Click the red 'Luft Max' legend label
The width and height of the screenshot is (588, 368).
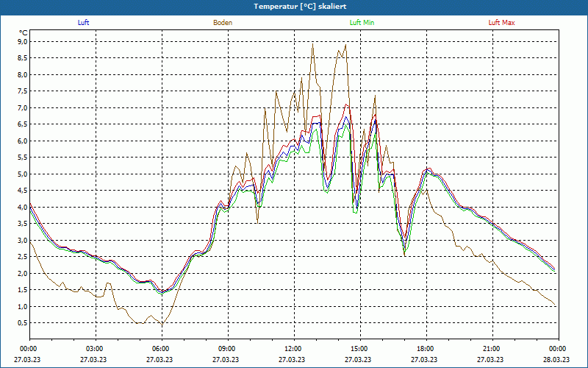[501, 23]
